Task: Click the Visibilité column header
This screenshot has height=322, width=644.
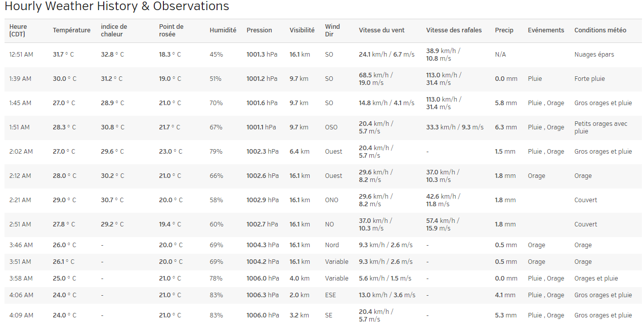Action: (x=302, y=30)
